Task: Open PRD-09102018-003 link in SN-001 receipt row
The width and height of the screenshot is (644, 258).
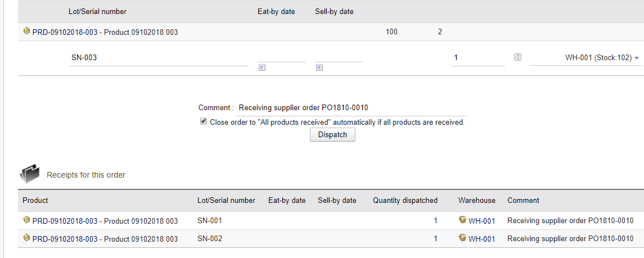Action: 65,221
